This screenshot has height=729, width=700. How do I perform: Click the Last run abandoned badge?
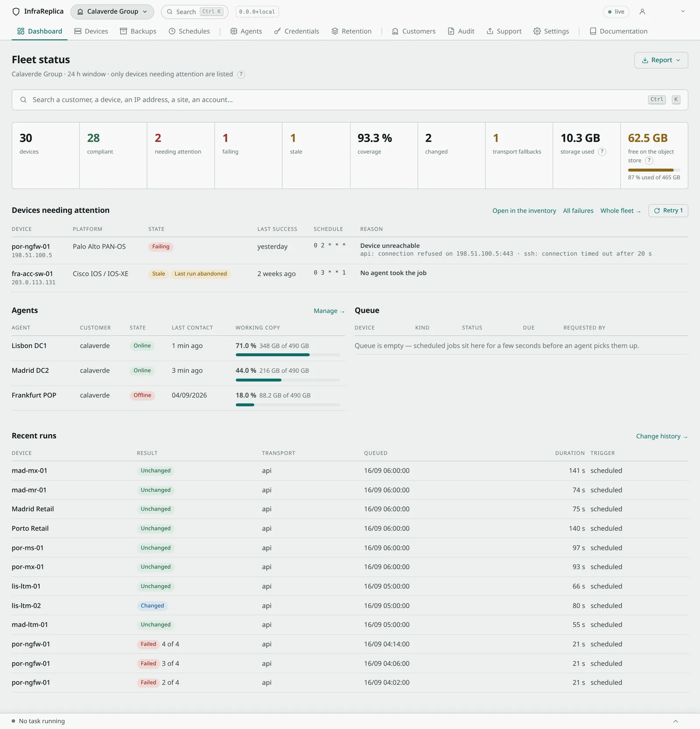pos(200,274)
